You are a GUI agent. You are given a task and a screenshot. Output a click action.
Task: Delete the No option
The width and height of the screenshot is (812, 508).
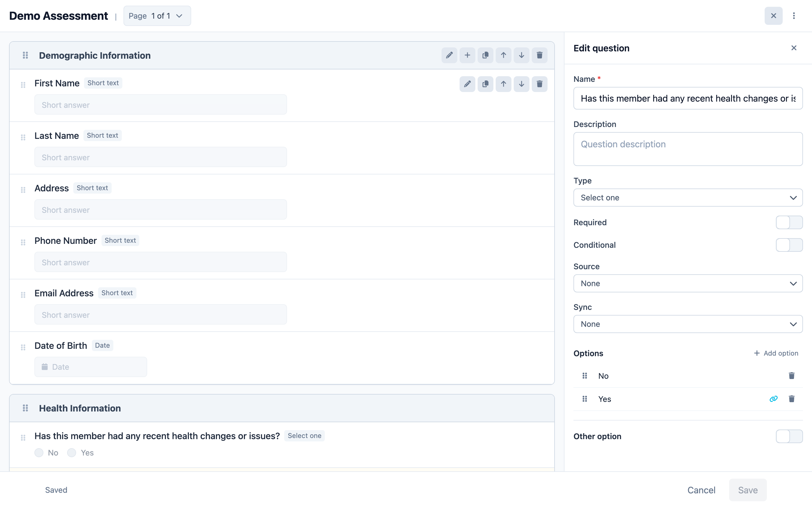(x=791, y=376)
